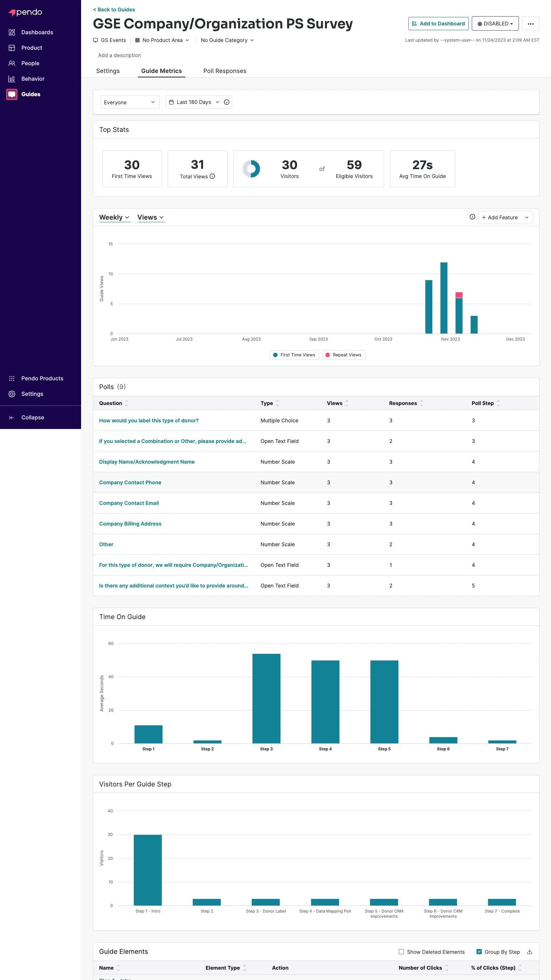Toggle Repeat Views legend series
The width and height of the screenshot is (551, 980).
tap(343, 355)
